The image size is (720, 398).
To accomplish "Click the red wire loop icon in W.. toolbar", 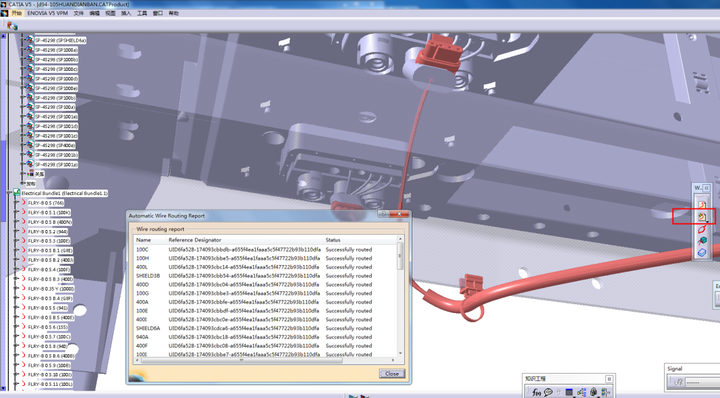I will (702, 229).
